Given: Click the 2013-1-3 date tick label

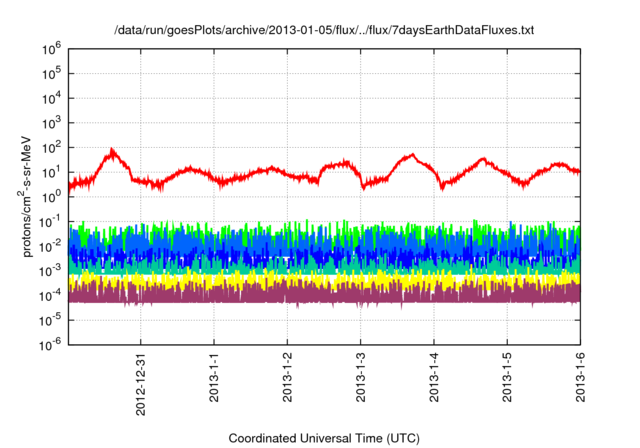Looking at the screenshot, I should [360, 377].
